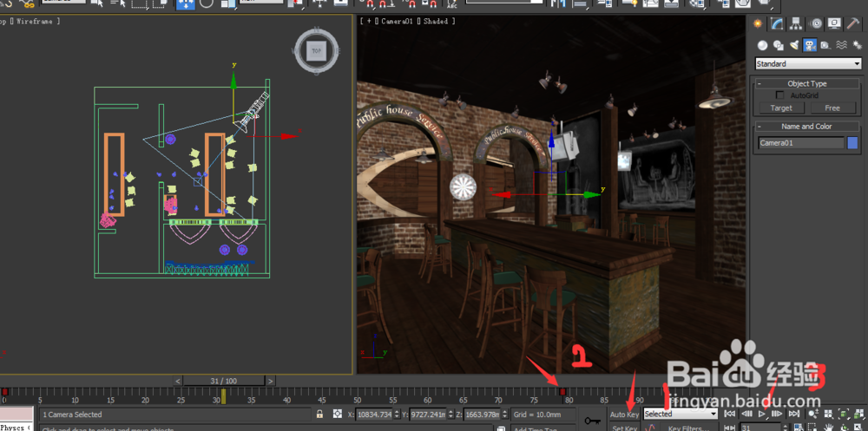Click the 'Grid = 10.0mm' status text
The image size is (868, 431).
537,415
